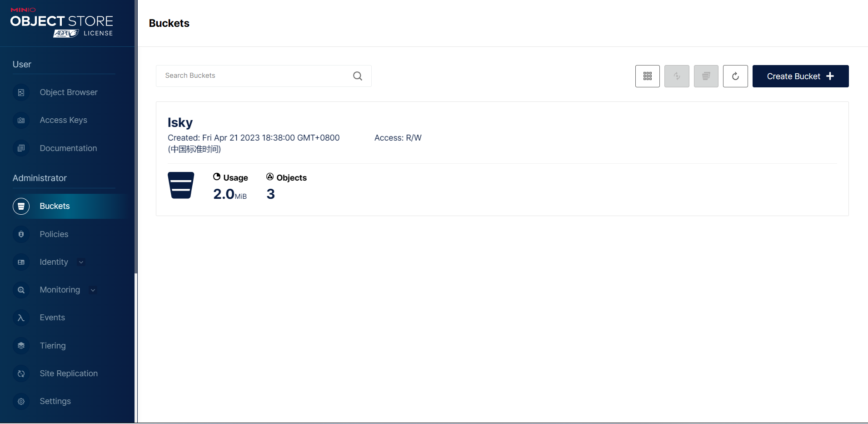Click the Object Browser sidebar icon

tap(21, 92)
